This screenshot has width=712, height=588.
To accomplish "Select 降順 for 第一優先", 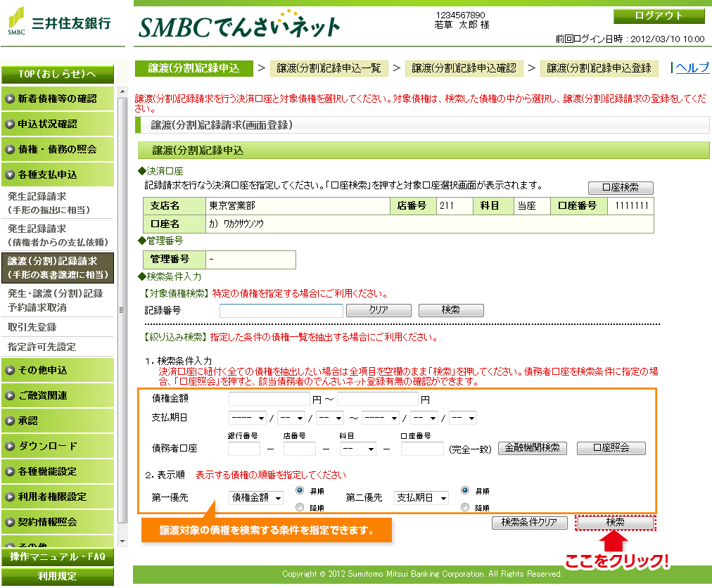I will point(300,507).
